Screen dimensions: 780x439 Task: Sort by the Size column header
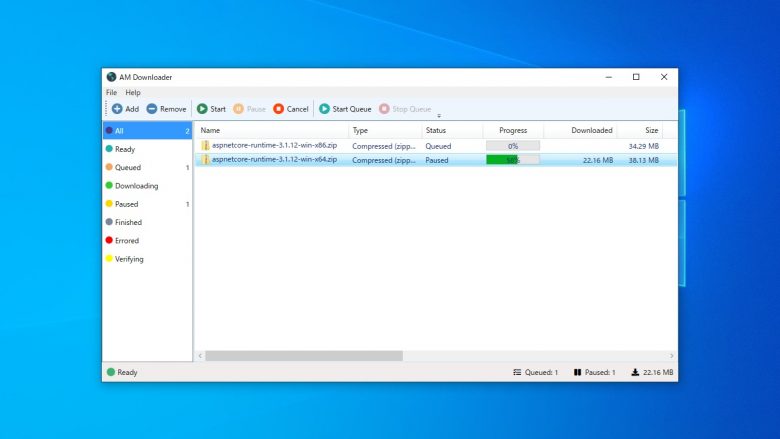640,130
